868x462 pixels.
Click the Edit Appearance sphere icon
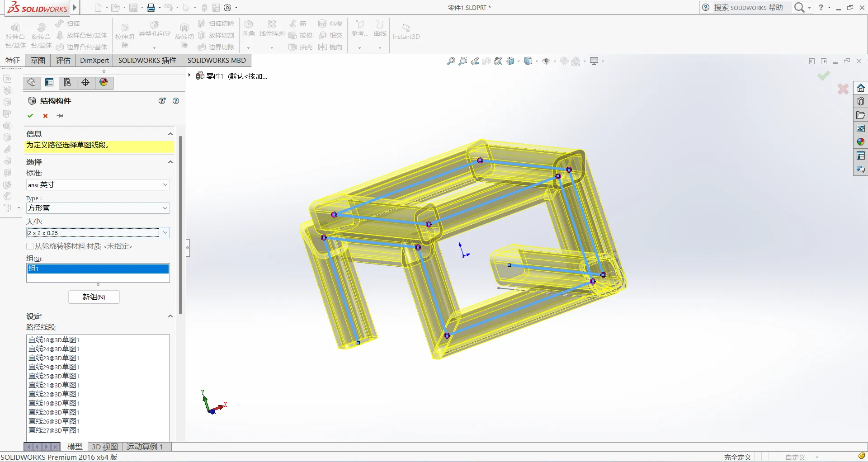click(564, 61)
